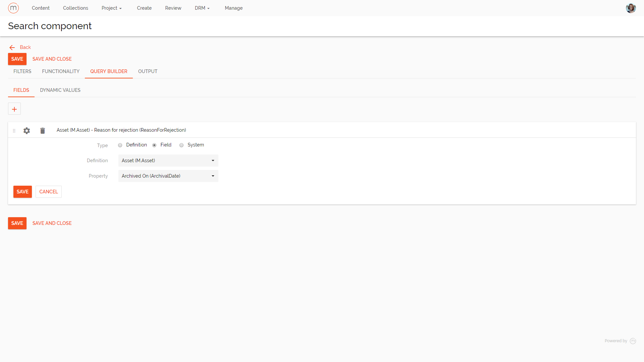Select the Definition radio button

[x=120, y=145]
